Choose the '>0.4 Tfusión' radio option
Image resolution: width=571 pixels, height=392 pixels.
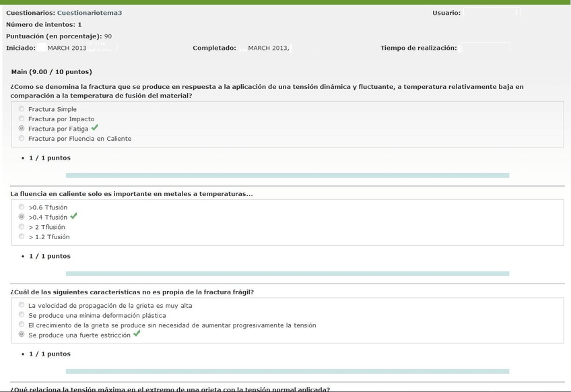pos(22,217)
